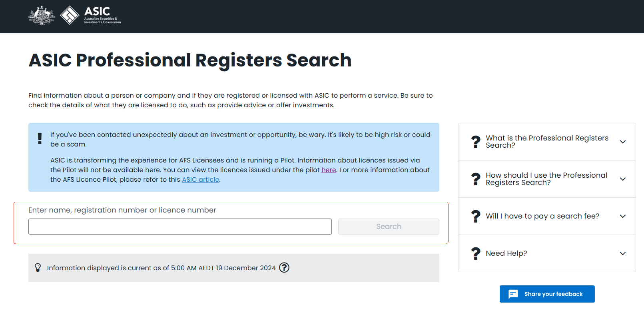Expand the search fee question chevron
This screenshot has width=644, height=323.
[622, 216]
